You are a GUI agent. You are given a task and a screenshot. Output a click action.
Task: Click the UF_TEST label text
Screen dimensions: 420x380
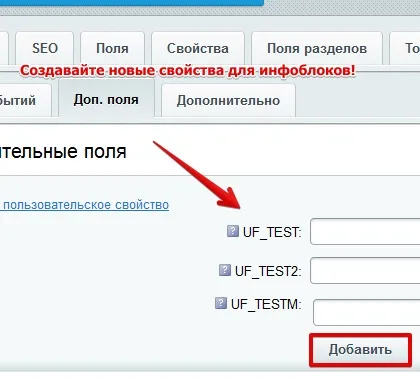coord(272,232)
